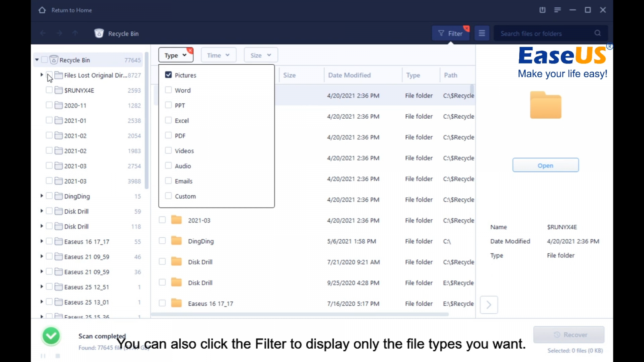This screenshot has height=362, width=644.
Task: Click the Open button in preview panel
Action: click(545, 165)
